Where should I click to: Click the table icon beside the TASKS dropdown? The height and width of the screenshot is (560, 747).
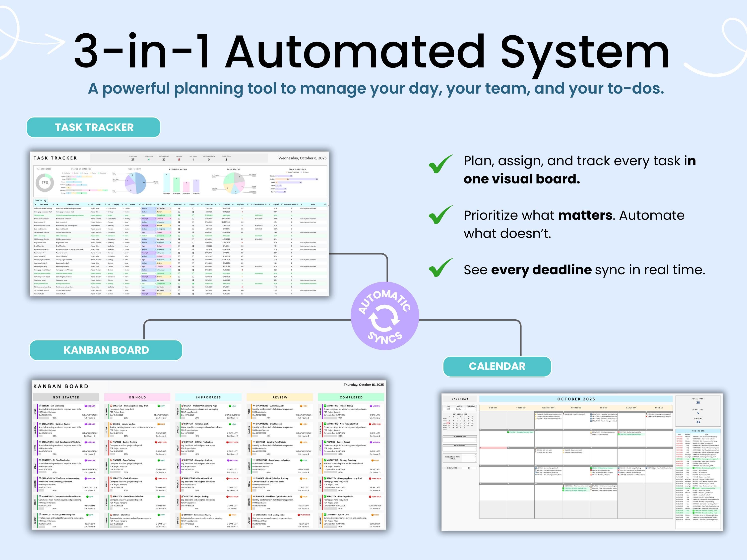click(45, 201)
